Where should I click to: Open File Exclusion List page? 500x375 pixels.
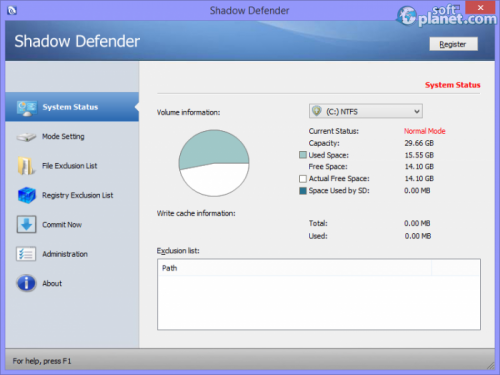coord(72,166)
